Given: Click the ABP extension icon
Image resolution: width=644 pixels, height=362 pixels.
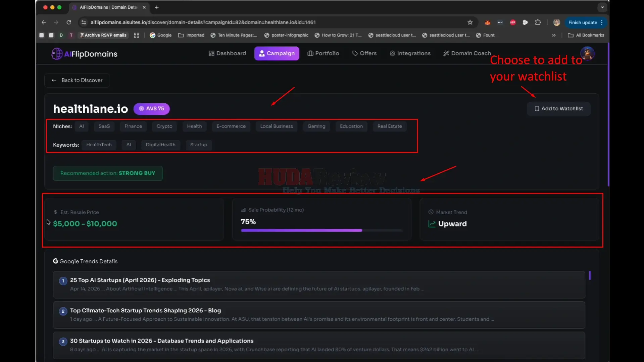Looking at the screenshot, I should 513,22.
